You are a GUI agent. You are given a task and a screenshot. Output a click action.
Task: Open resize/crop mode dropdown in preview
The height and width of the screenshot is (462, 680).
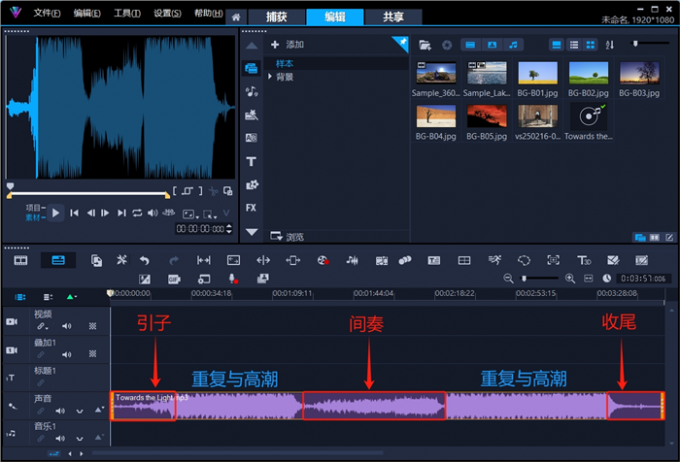click(x=210, y=214)
